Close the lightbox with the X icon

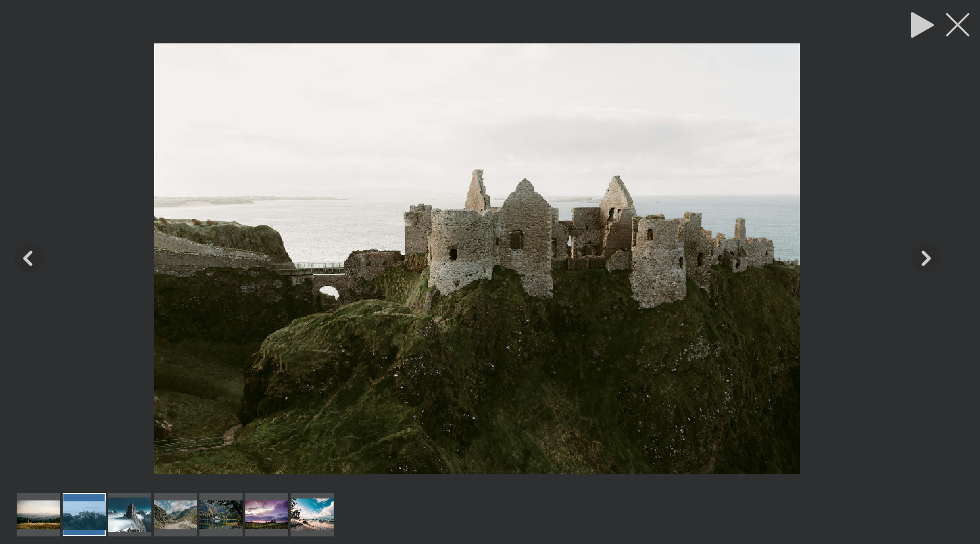957,25
